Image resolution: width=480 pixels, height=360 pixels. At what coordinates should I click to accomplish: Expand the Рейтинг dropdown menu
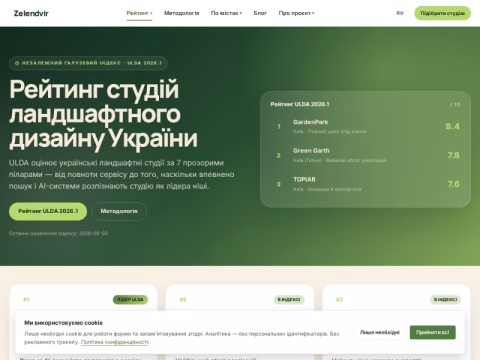point(139,13)
